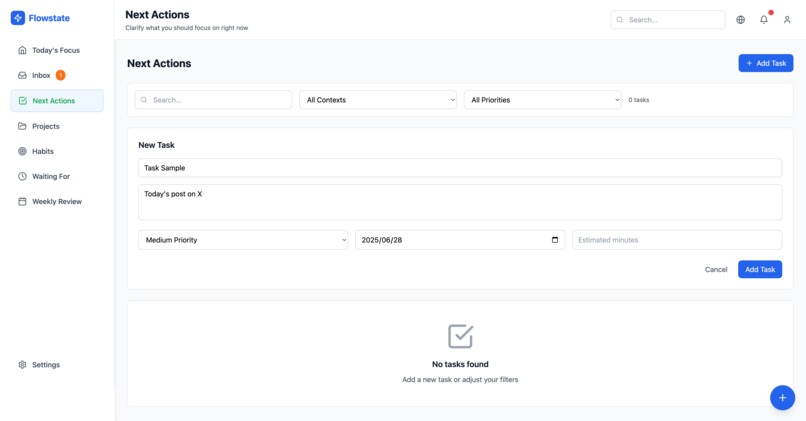
Task: Click 'Add a new task or adjust your filters' text
Action: click(460, 379)
